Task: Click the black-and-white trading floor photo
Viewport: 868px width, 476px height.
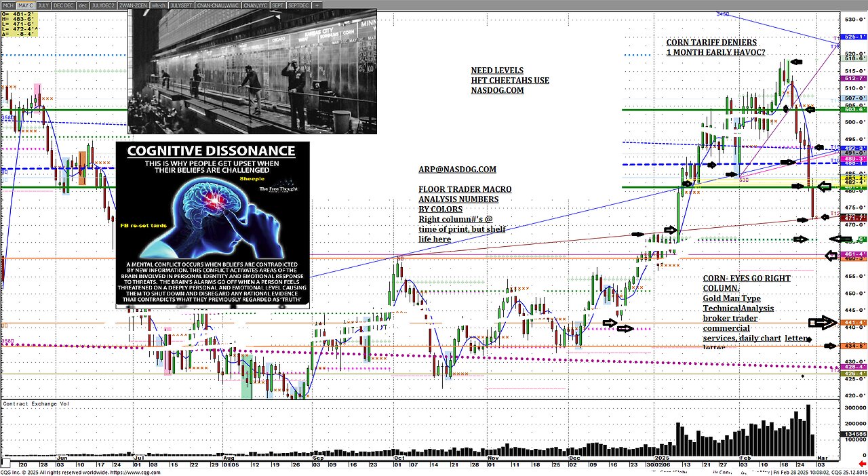Action: [x=252, y=71]
